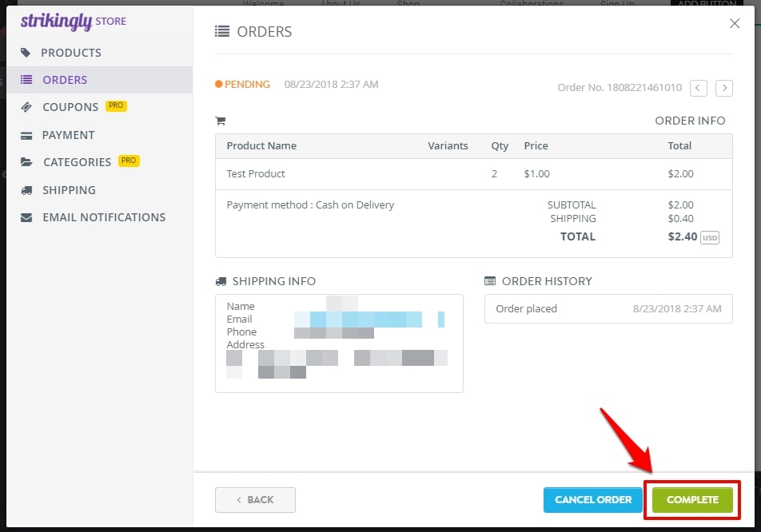View previous order with left arrow

click(698, 88)
